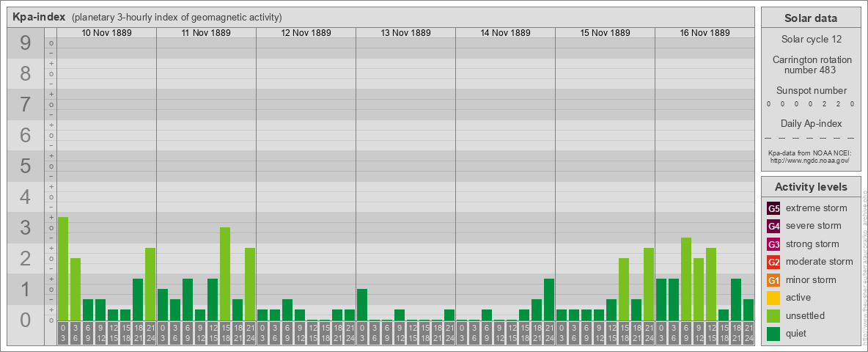
Task: Click the 13 Nov 1889 0-3h bar
Action: tap(362, 304)
